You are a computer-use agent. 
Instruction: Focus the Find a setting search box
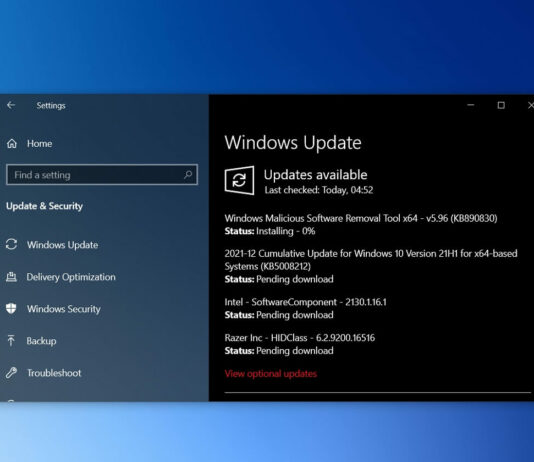(102, 175)
